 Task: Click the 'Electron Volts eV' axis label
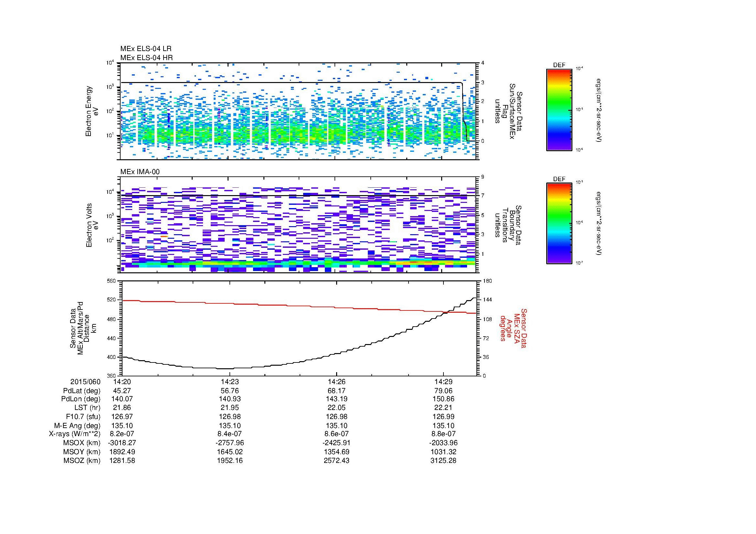tap(92, 225)
